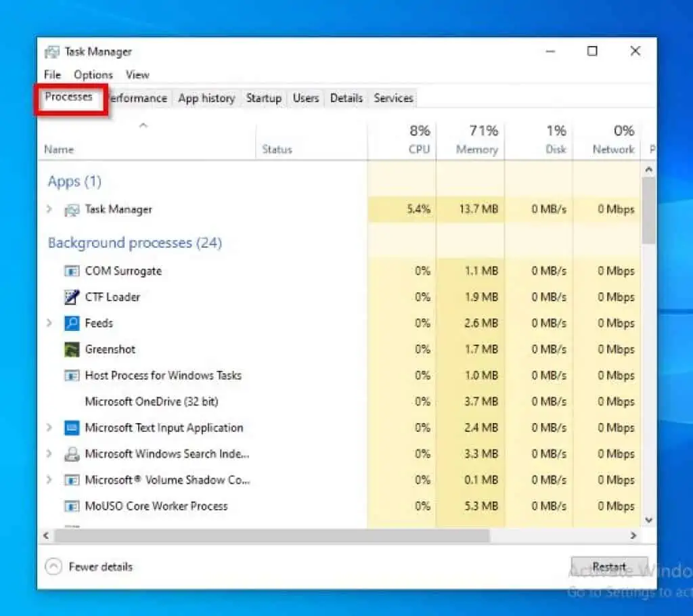This screenshot has width=693, height=616.
Task: Click the horizontal scrollbar right arrow
Action: point(633,535)
